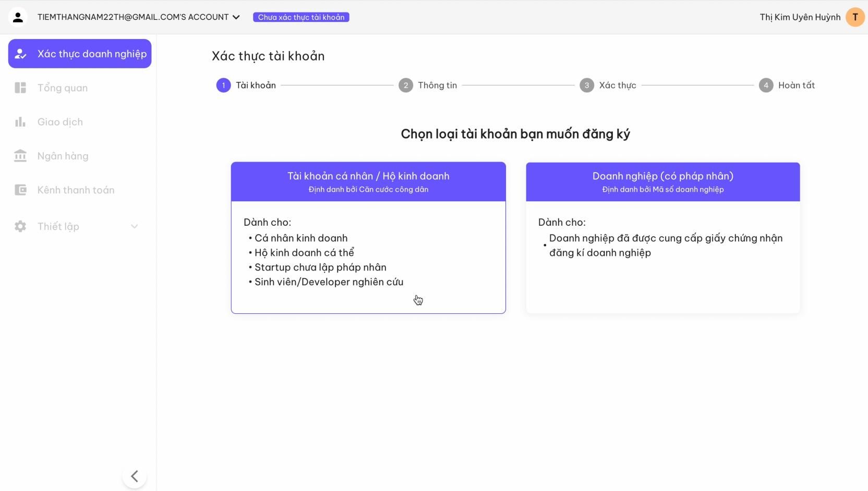Jump to step 4 Hoàn tất

[787, 85]
